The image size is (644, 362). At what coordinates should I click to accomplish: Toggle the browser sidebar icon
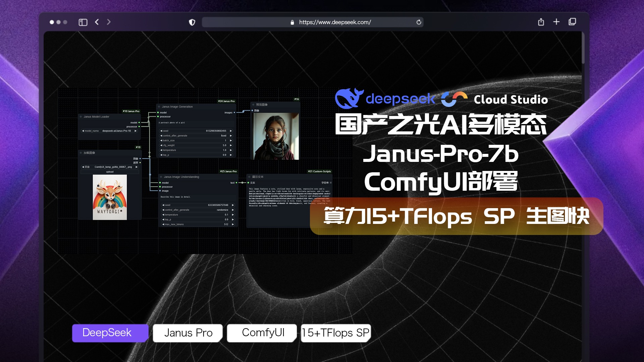point(83,22)
